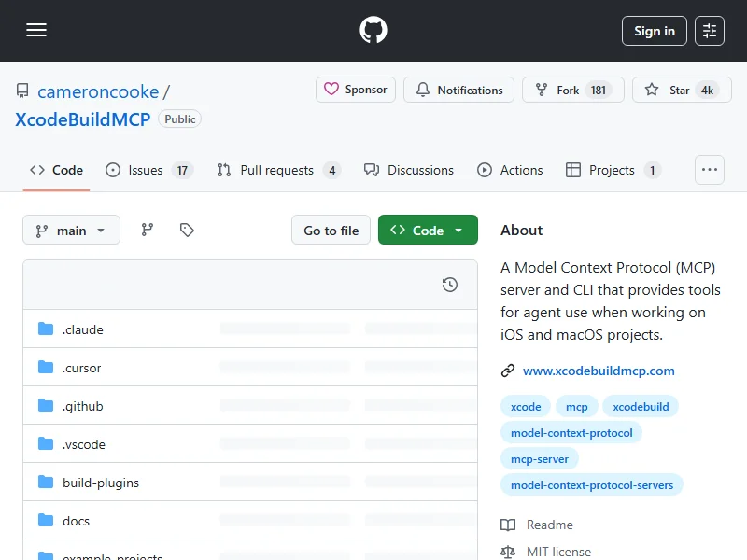The height and width of the screenshot is (560, 747).
Task: Open commit history clock icon
Action: [x=449, y=285]
